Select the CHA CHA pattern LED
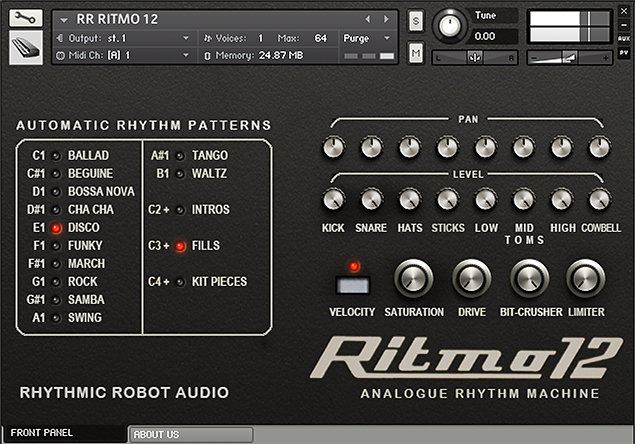The width and height of the screenshot is (635, 444). tap(56, 210)
